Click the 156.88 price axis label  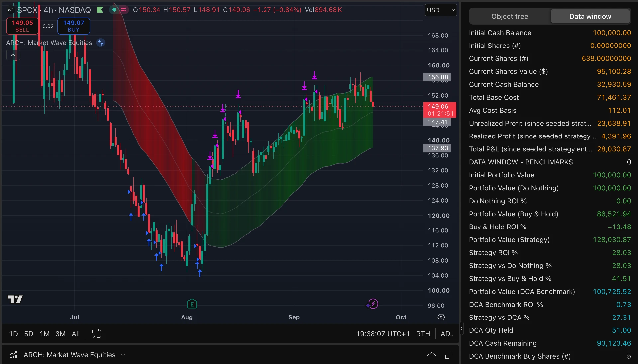pyautogui.click(x=437, y=77)
